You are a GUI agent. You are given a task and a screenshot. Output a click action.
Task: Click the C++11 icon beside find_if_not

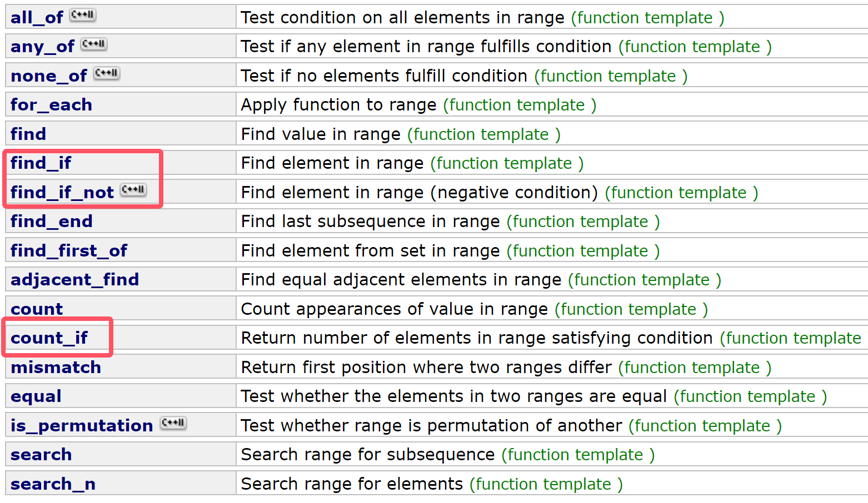tap(133, 190)
